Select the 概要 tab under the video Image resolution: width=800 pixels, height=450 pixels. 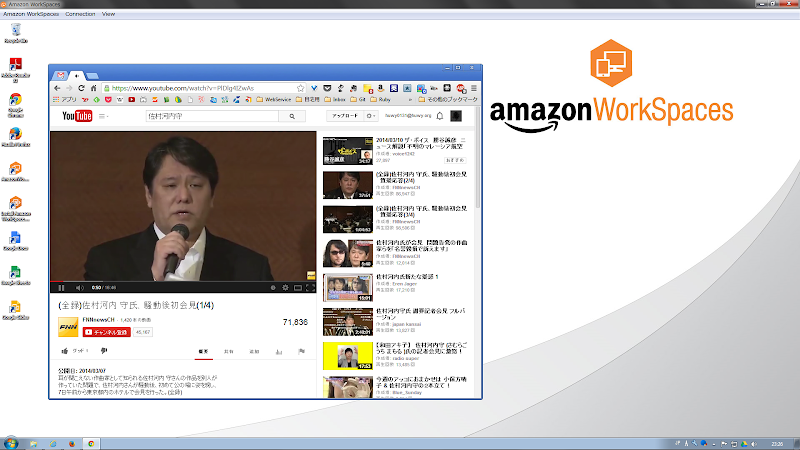point(204,352)
